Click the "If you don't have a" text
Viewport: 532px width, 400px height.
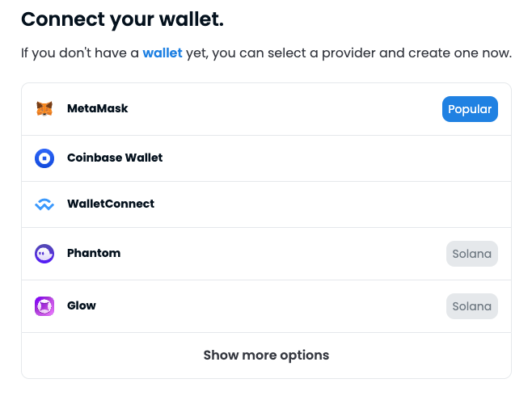coord(79,53)
